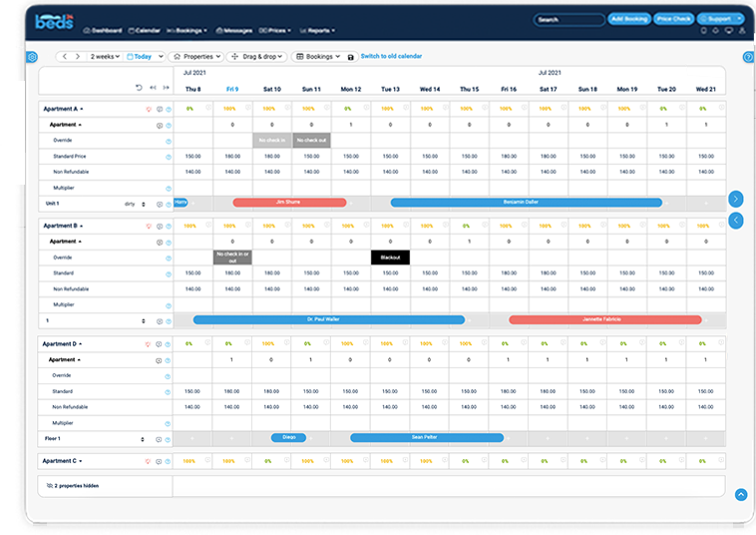Click Switch to old calendar link
This screenshot has height=535, width=756.
(392, 57)
